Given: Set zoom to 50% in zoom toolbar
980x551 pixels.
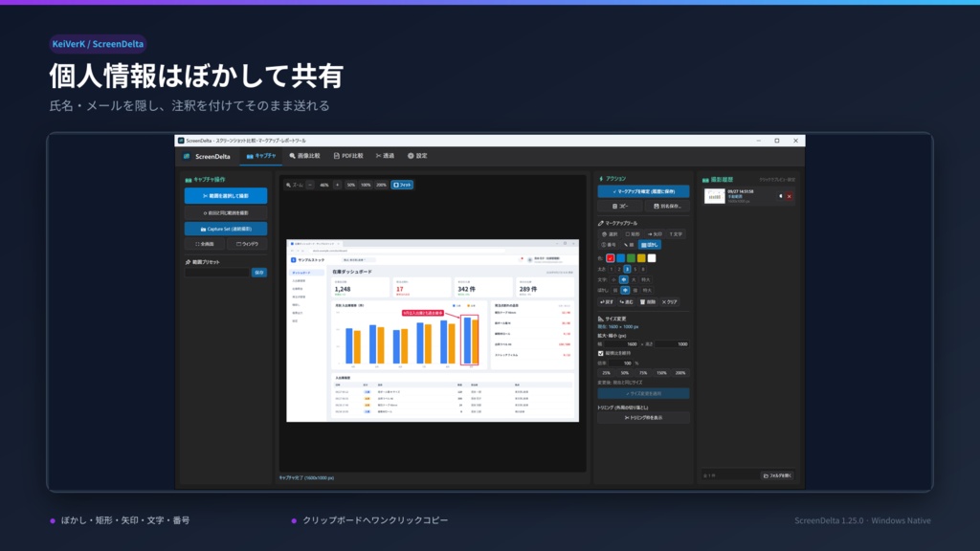Looking at the screenshot, I should coord(350,185).
